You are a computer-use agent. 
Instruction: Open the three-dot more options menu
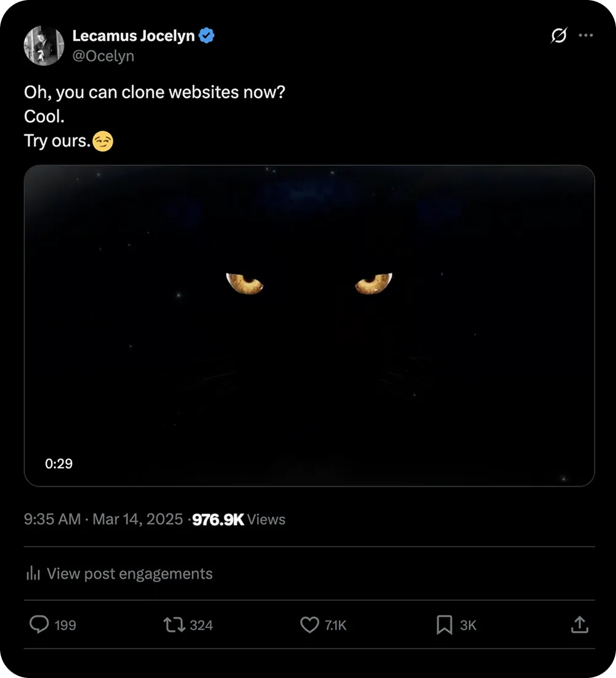pos(585,36)
